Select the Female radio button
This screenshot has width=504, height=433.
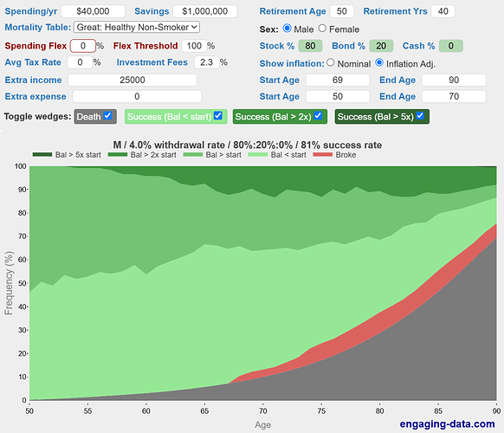click(x=322, y=29)
